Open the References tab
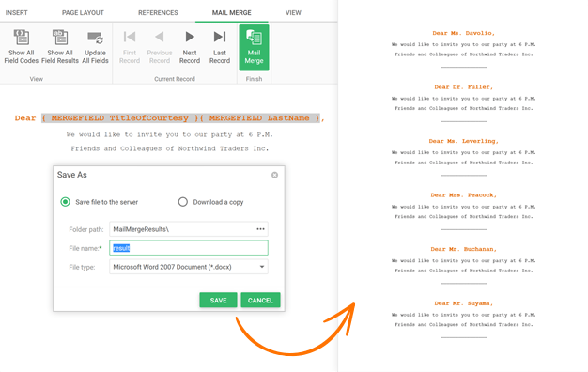The height and width of the screenshot is (372, 588). pyautogui.click(x=158, y=13)
